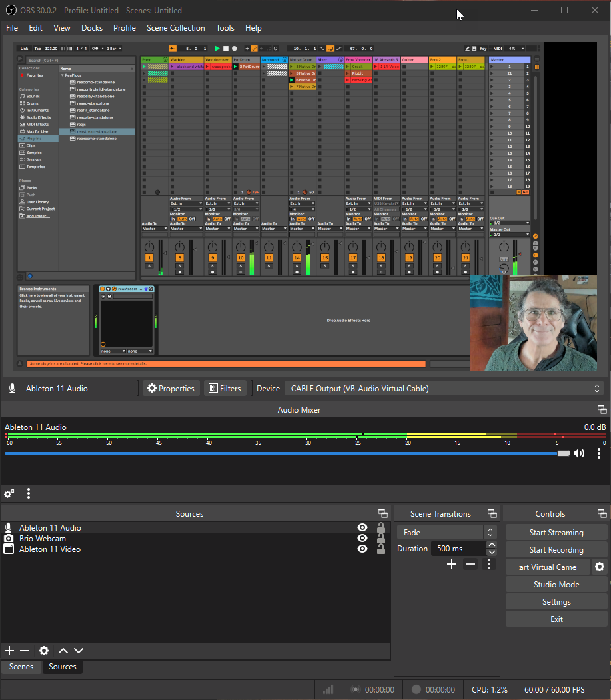Screen dimensions: 611x700
Task: Toggle visibility of Ableton 11 Video
Action: tap(362, 549)
